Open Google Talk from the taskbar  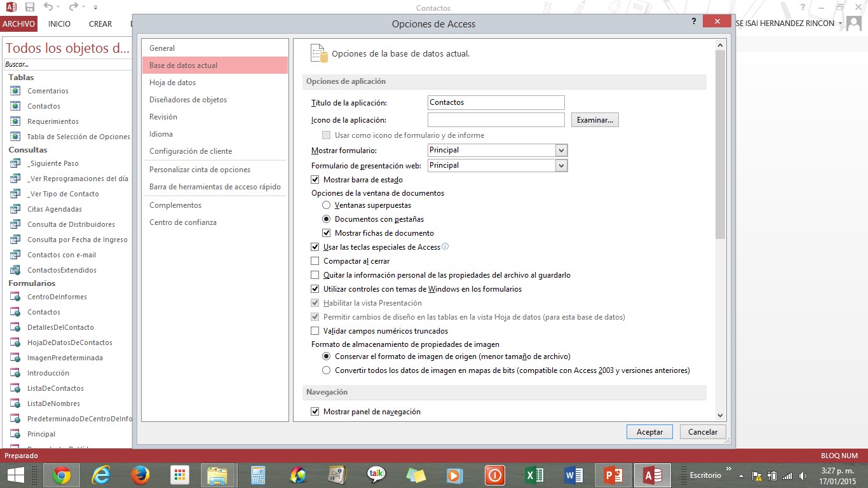[x=376, y=475]
